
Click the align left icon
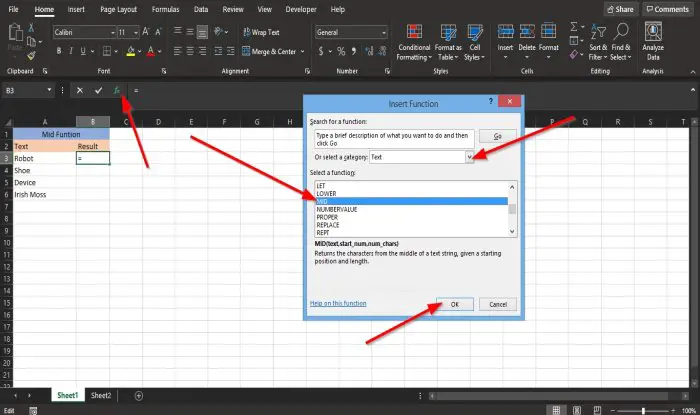(178, 51)
